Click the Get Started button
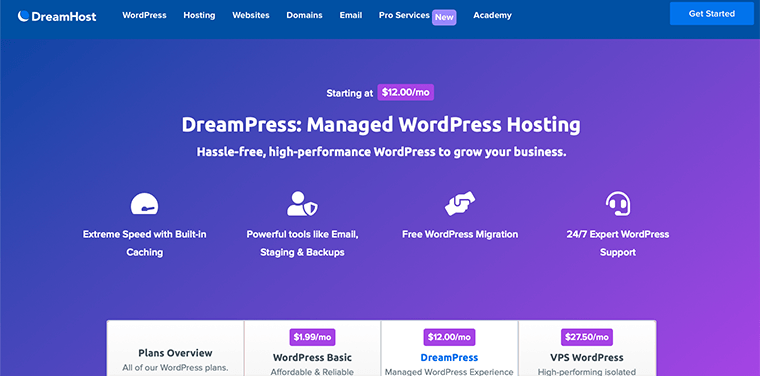Image resolution: width=760 pixels, height=376 pixels. pyautogui.click(x=712, y=14)
